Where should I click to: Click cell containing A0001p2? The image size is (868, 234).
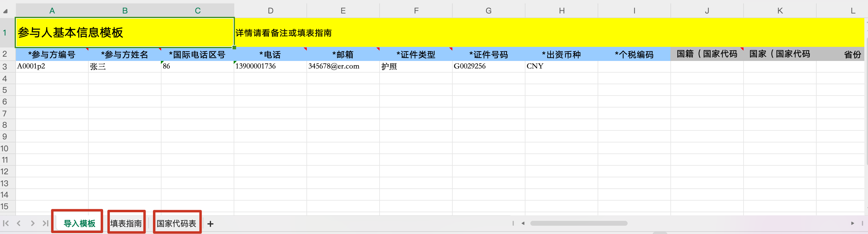(52, 66)
